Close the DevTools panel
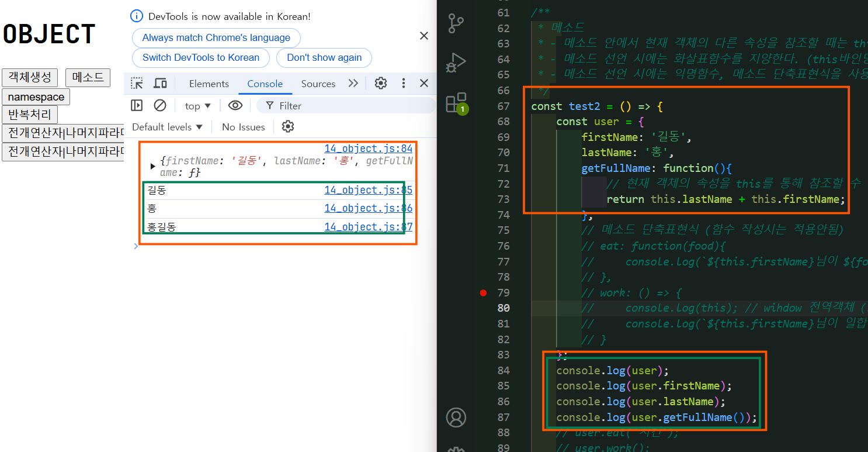868x452 pixels. click(424, 84)
